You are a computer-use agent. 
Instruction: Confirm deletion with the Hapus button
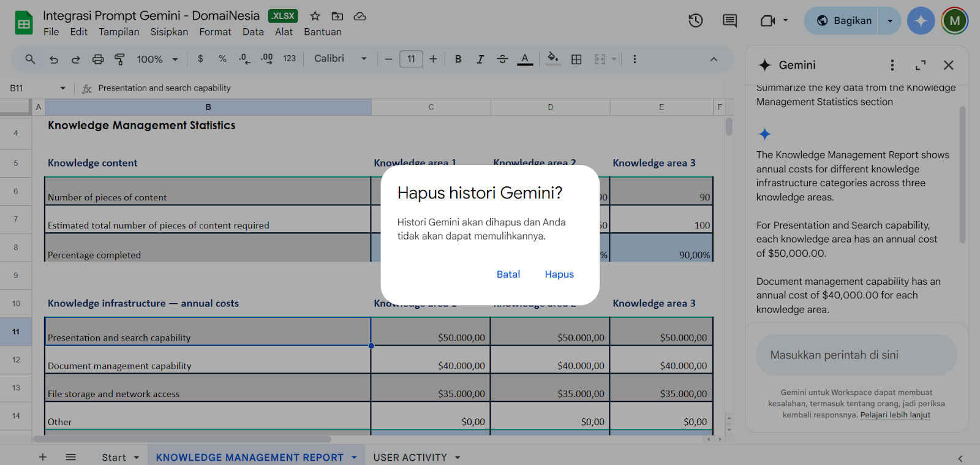click(559, 274)
